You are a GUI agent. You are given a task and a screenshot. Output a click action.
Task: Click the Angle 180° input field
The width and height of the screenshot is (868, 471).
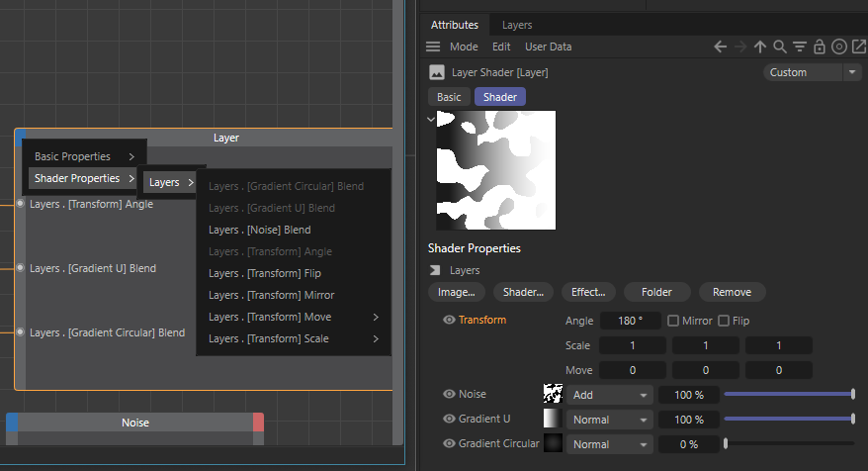[631, 321]
